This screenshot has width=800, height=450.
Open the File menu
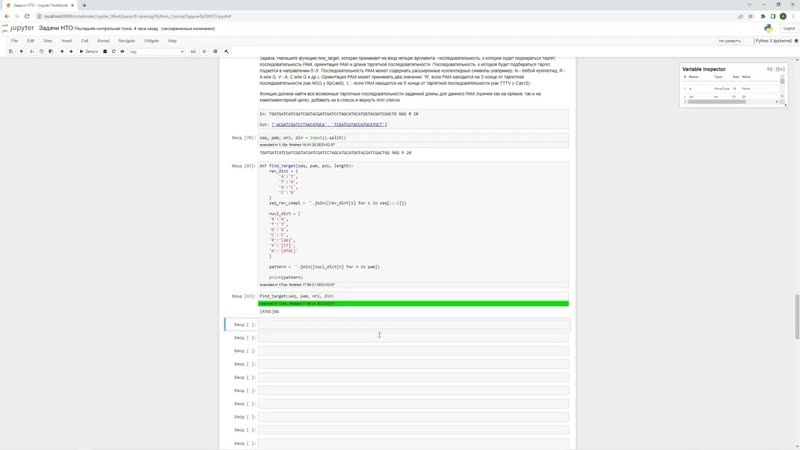[x=14, y=41]
